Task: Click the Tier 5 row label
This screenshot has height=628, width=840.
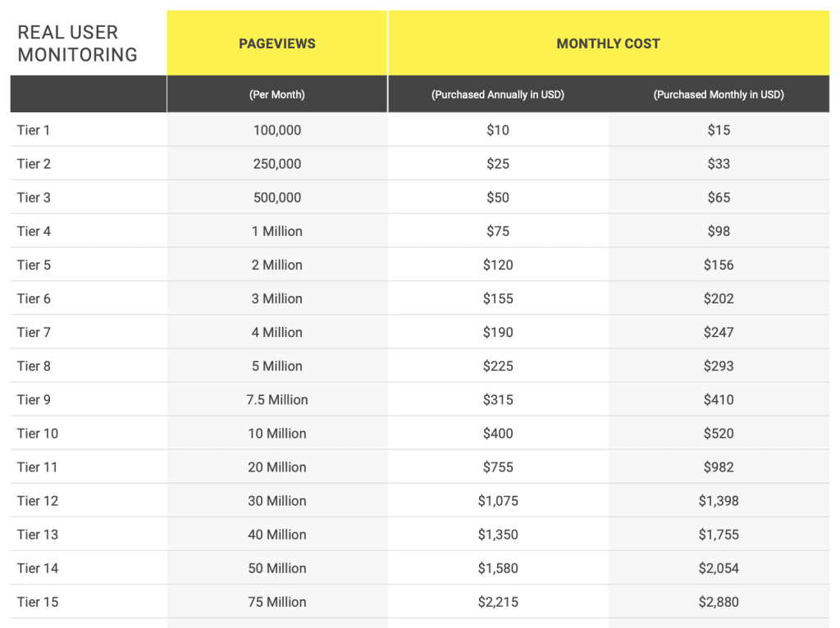Action: pyautogui.click(x=34, y=265)
